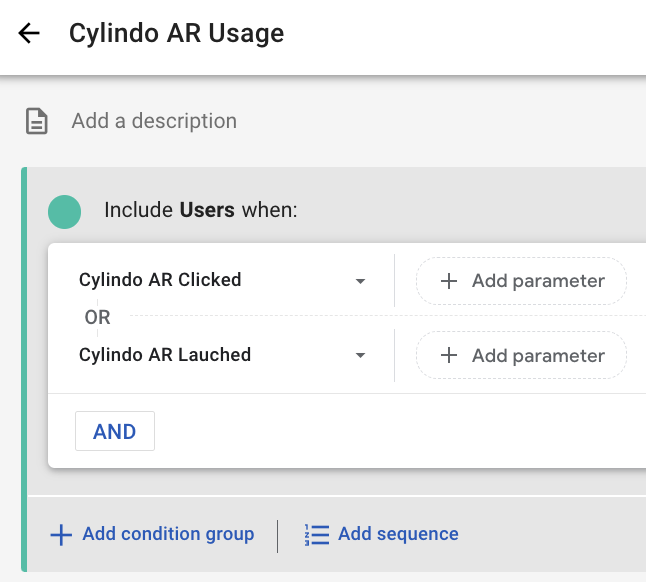Click the Add a description field
Screen dimensions: 646x582
154,121
